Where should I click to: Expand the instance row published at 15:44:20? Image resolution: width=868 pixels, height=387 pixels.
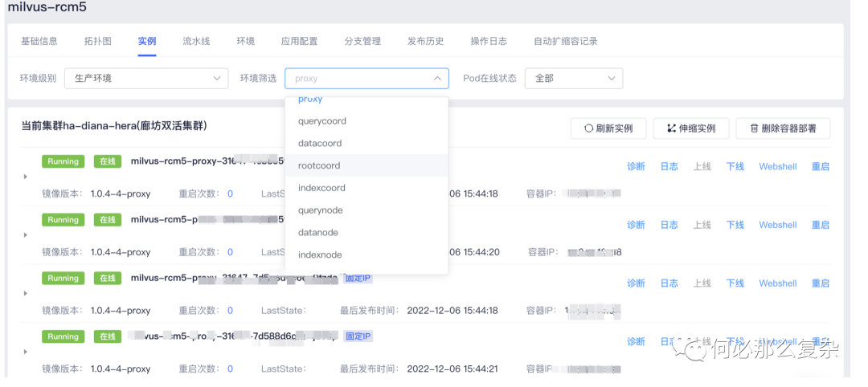coord(26,235)
